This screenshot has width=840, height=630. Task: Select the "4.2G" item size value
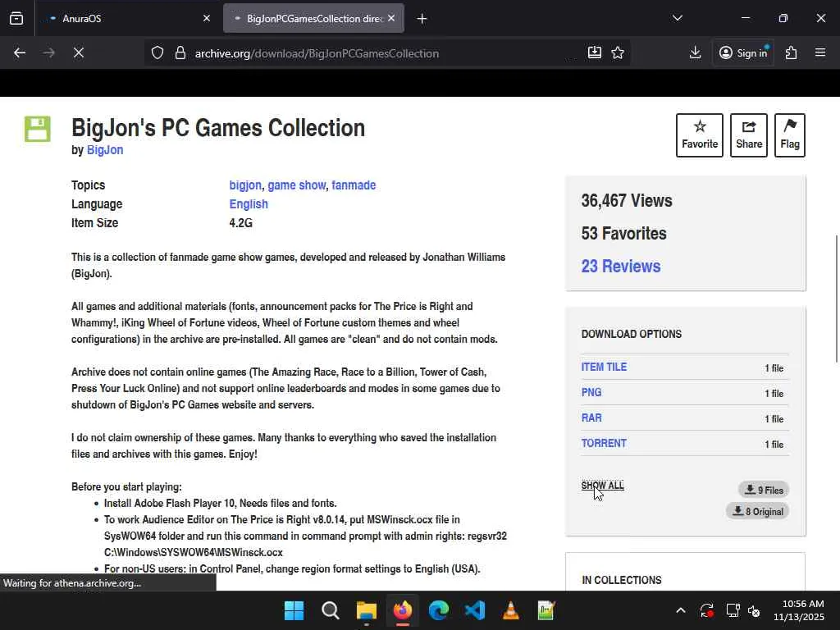(241, 223)
